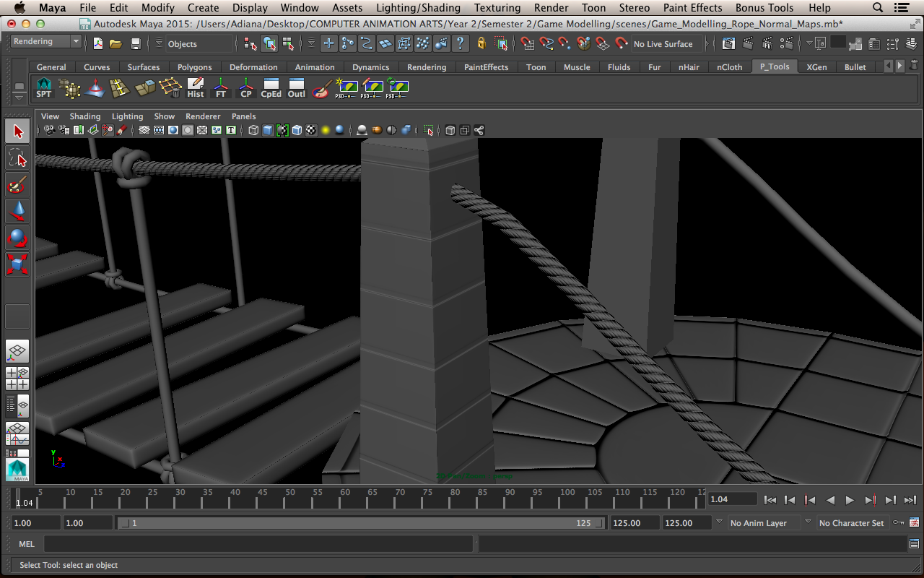
Task: Click the FT shelf icon
Action: (x=220, y=88)
